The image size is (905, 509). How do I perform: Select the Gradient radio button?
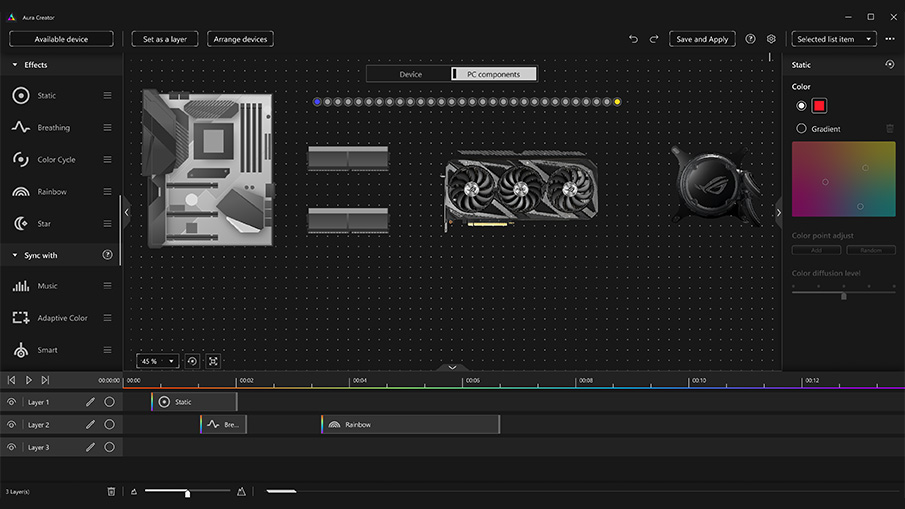pos(801,129)
